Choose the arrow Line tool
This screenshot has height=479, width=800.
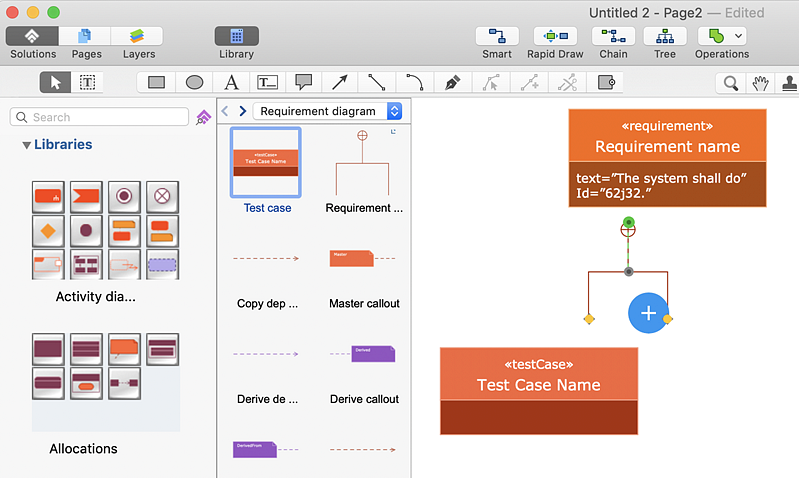click(340, 82)
